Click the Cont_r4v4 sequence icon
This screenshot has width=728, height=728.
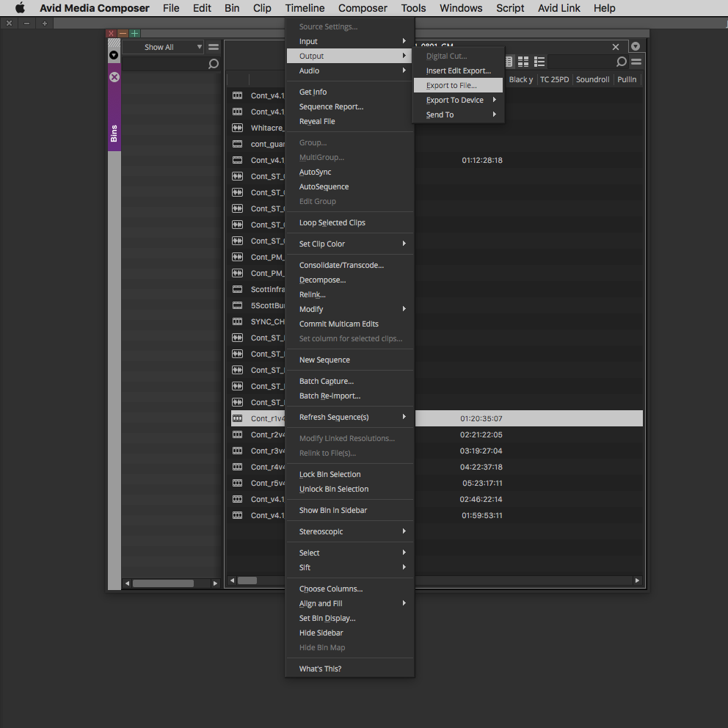[x=237, y=467]
